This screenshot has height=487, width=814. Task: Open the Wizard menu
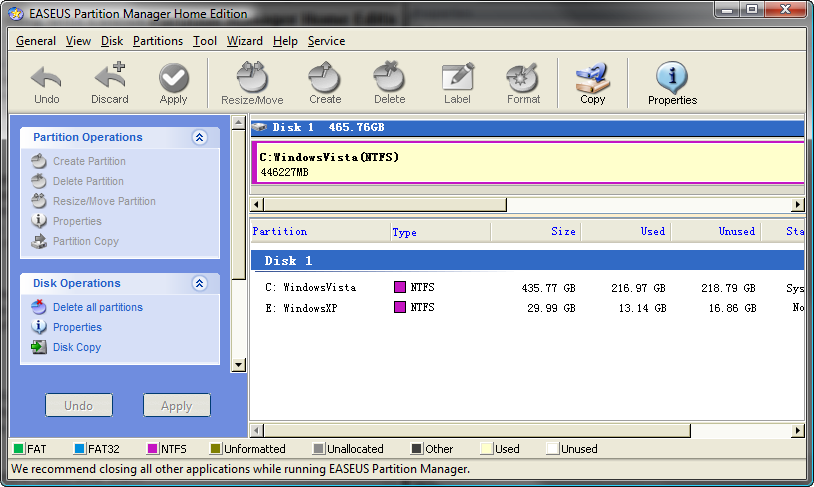coord(245,41)
